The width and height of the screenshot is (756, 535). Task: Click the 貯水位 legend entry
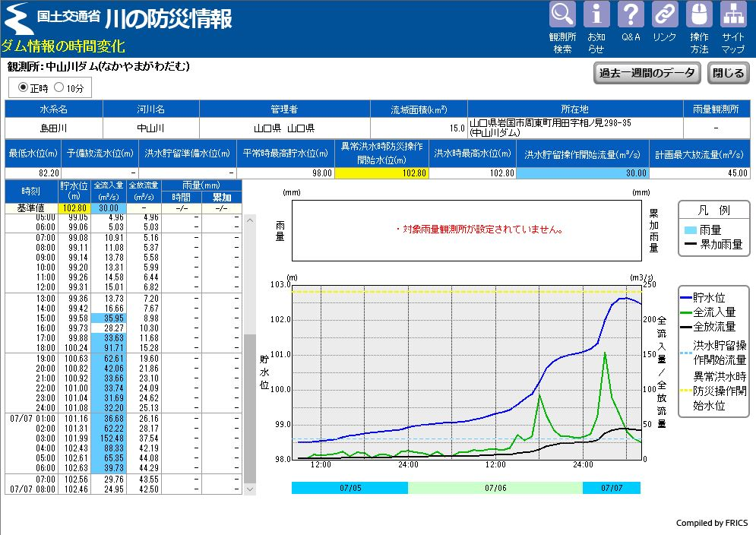point(713,298)
